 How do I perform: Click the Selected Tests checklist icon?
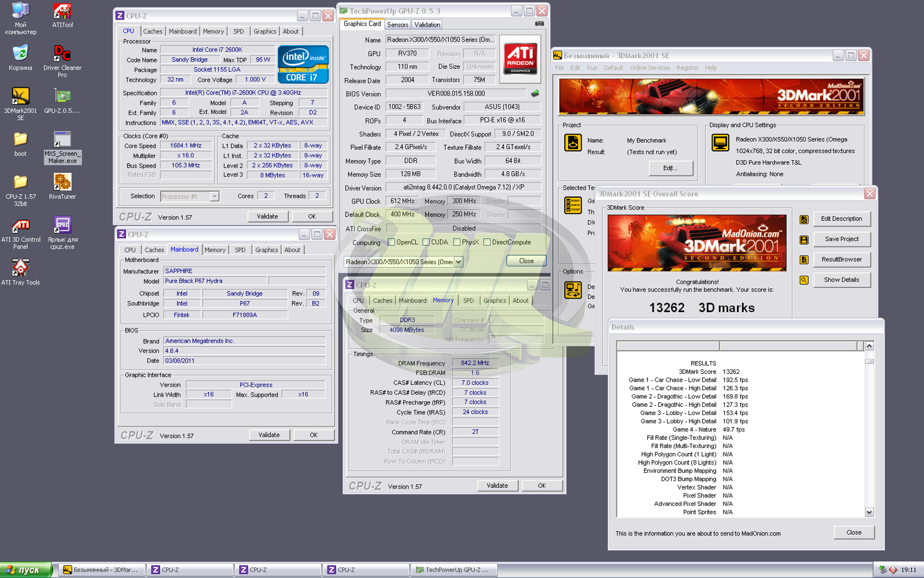coord(573,205)
